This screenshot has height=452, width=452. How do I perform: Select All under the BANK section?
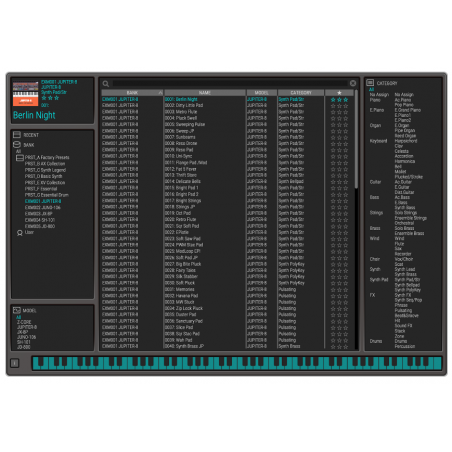pos(19,151)
